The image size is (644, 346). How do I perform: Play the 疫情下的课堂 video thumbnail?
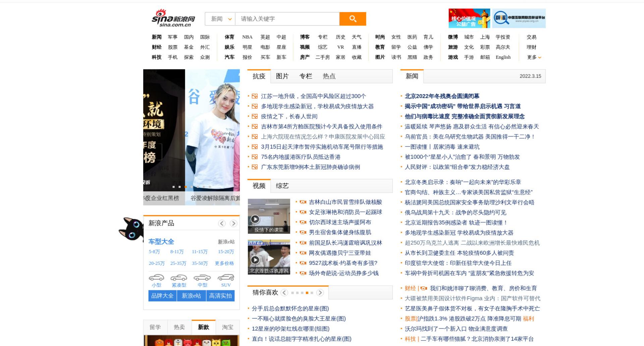pyautogui.click(x=269, y=216)
